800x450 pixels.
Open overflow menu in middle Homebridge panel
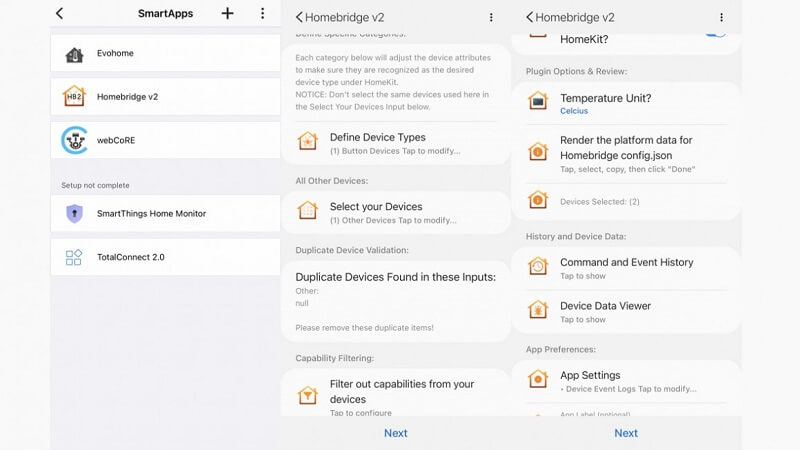[x=491, y=17]
